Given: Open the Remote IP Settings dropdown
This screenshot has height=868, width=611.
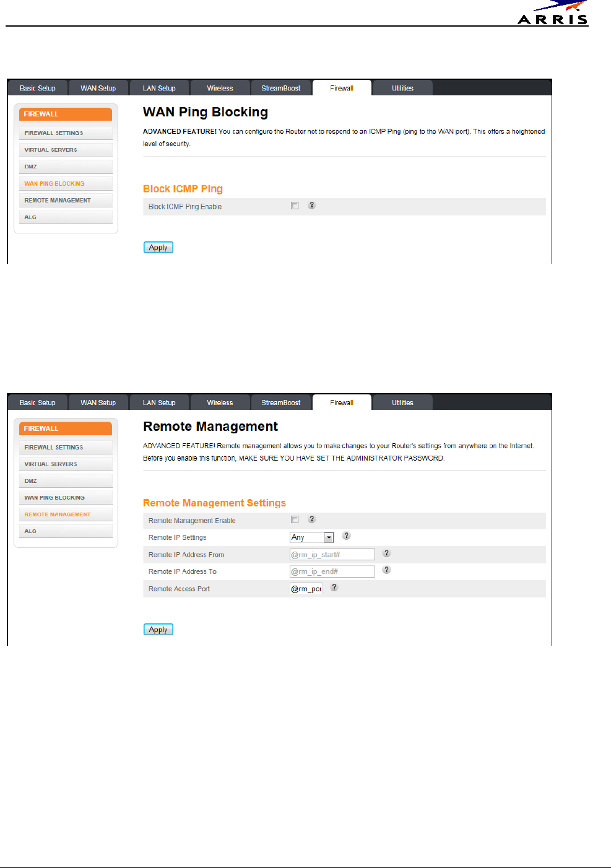Looking at the screenshot, I should pyautogui.click(x=312, y=537).
